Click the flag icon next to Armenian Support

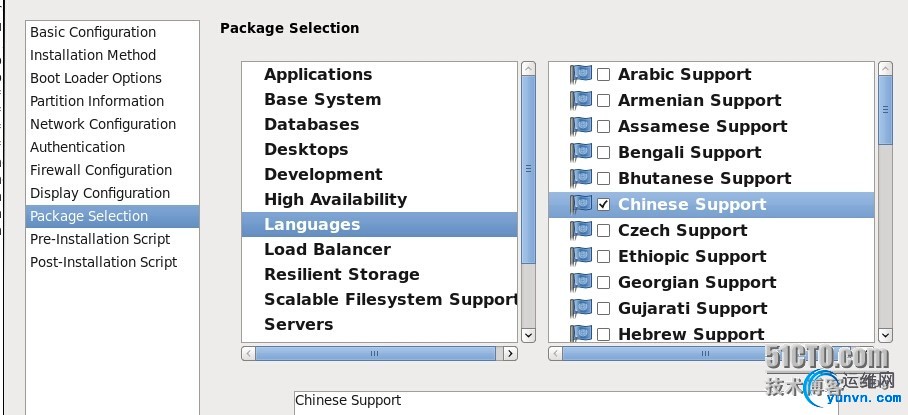pyautogui.click(x=581, y=100)
